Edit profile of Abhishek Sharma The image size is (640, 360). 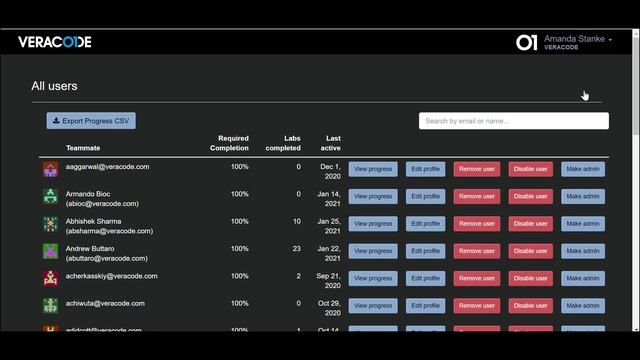pyautogui.click(x=425, y=224)
